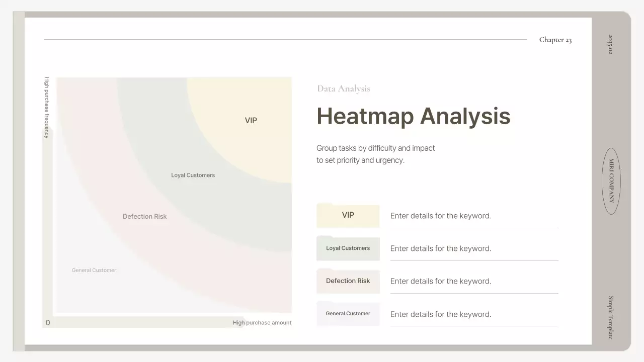Click the Simple Template vertical text
Image resolution: width=644 pixels, height=362 pixels.
click(611, 317)
